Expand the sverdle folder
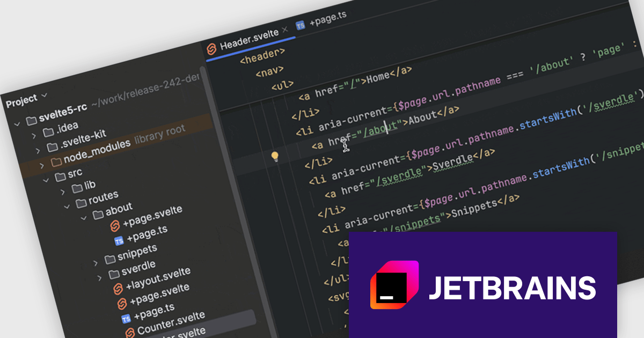Image resolution: width=644 pixels, height=338 pixels. pyautogui.click(x=100, y=277)
